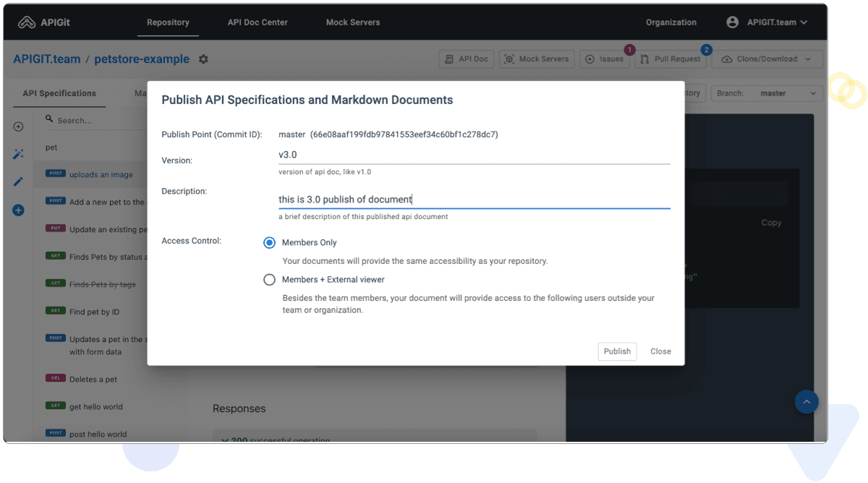Click the APIGit logo icon
The image size is (868, 483).
tap(27, 22)
